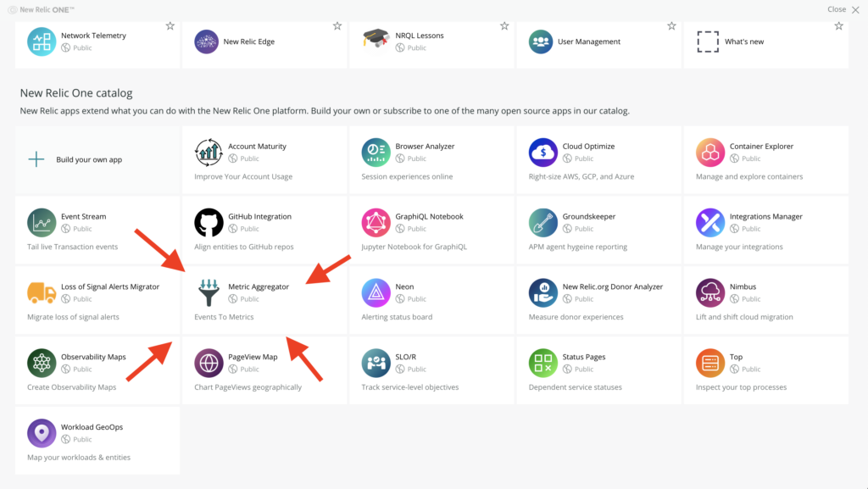Click 'Align entities to GitHub repos' text
The width and height of the screenshot is (868, 489).
tap(243, 247)
